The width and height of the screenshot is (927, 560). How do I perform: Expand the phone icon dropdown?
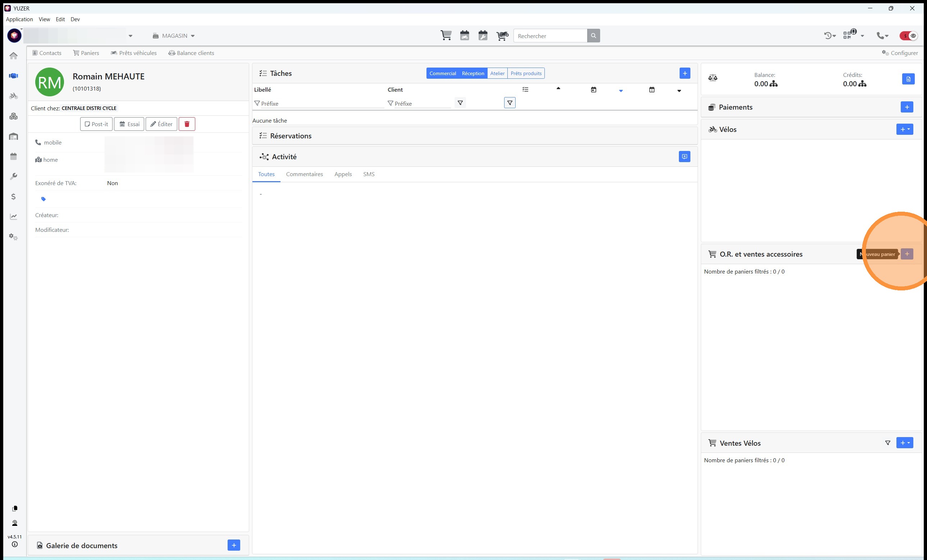(x=882, y=36)
